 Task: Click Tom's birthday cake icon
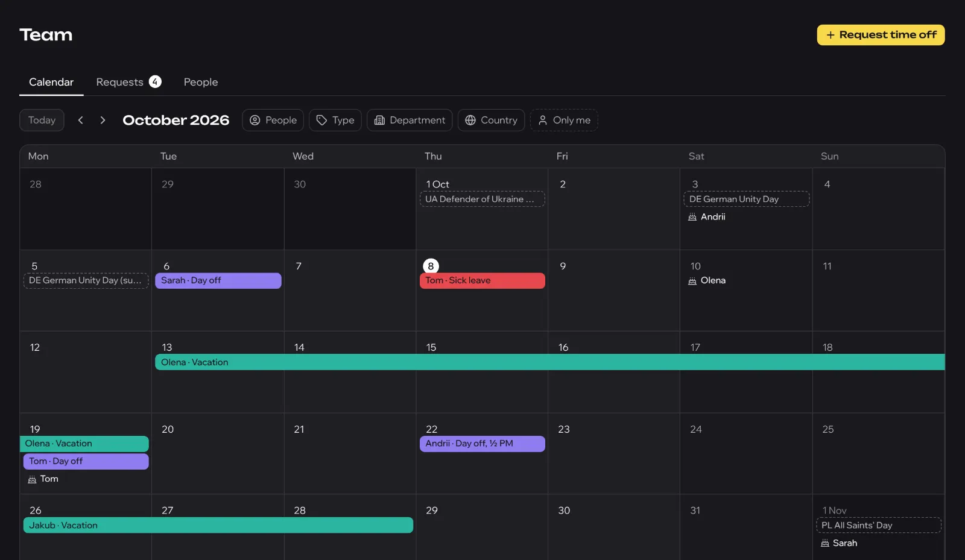(32, 479)
